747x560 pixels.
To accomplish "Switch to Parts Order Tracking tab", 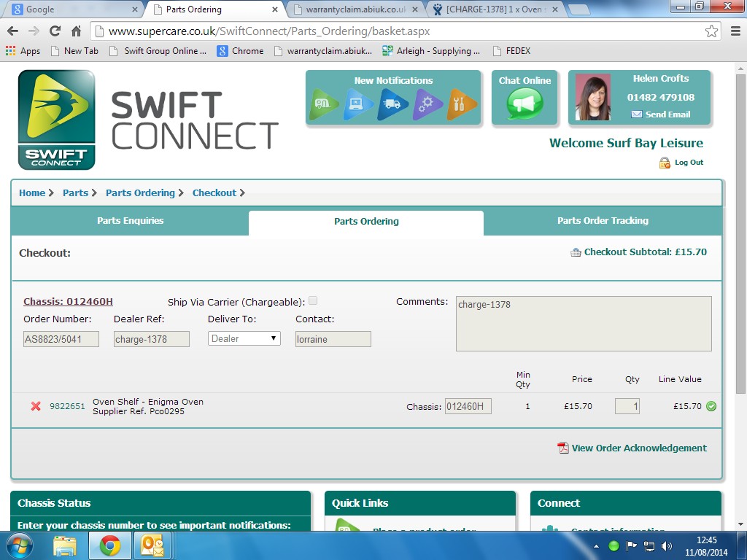I will point(603,220).
